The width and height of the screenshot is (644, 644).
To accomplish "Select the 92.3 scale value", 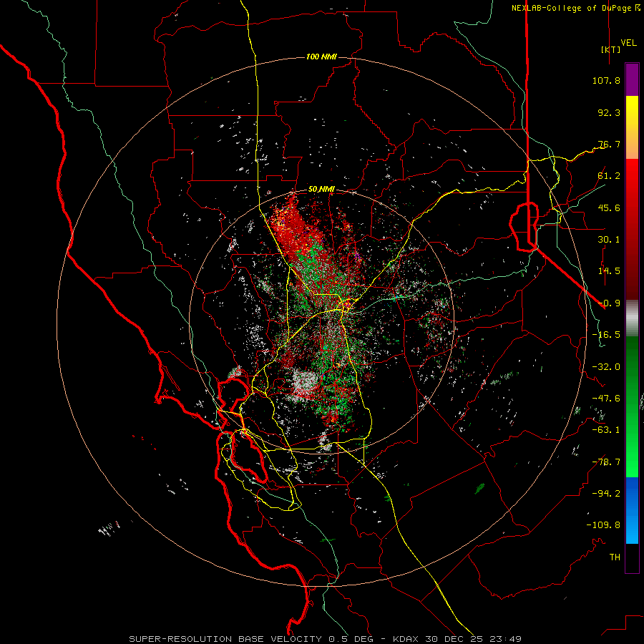I will point(609,112).
